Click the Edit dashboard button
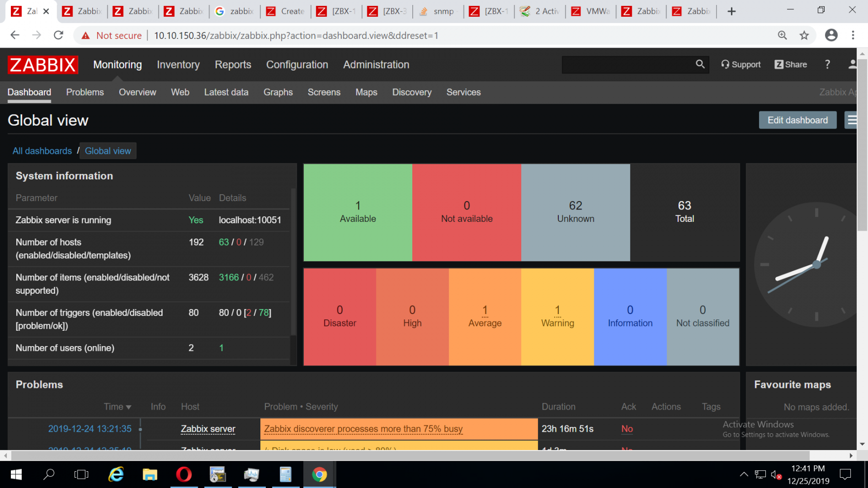This screenshot has width=868, height=488. (x=797, y=120)
